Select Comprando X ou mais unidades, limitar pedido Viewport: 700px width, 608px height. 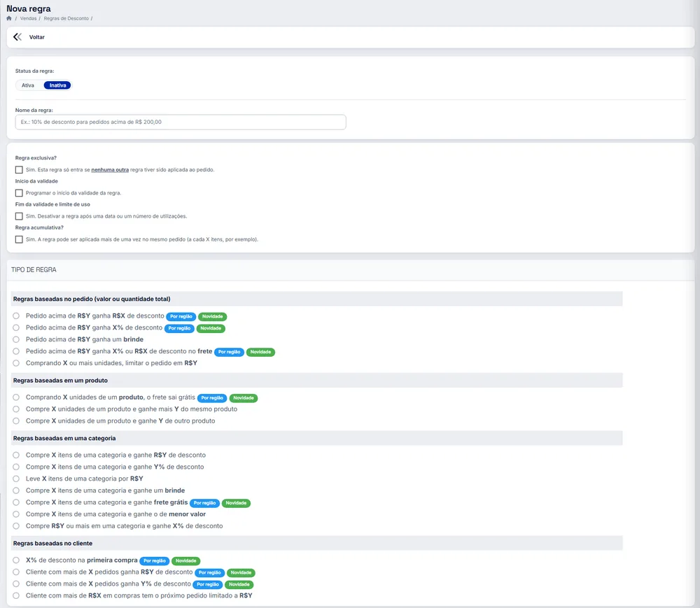click(16, 363)
